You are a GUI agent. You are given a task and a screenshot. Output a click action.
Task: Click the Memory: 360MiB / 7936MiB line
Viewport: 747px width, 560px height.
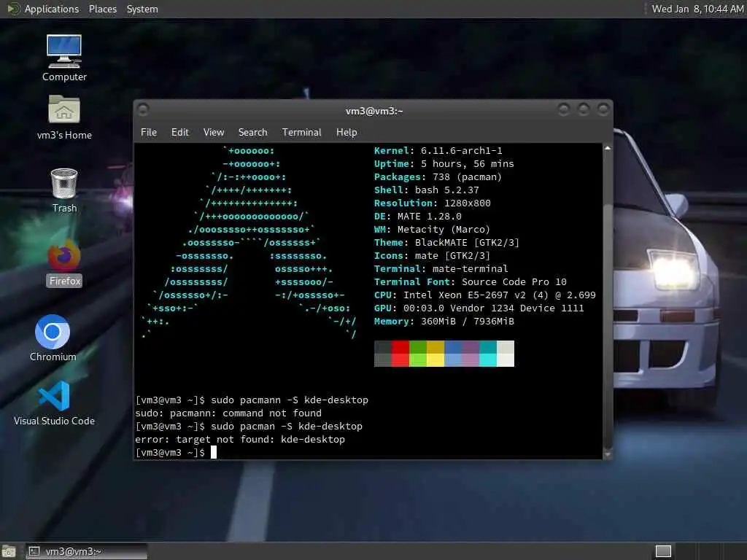coord(444,322)
